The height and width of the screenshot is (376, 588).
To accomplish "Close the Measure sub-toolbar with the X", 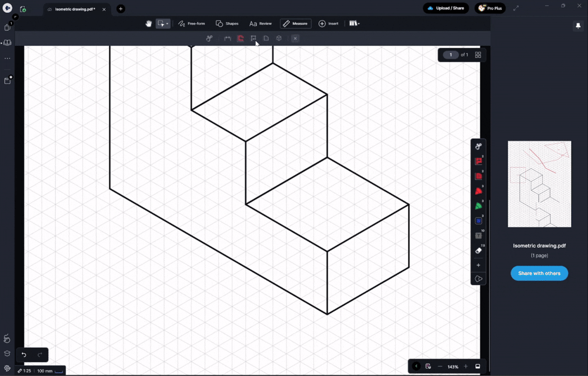I will click(295, 38).
